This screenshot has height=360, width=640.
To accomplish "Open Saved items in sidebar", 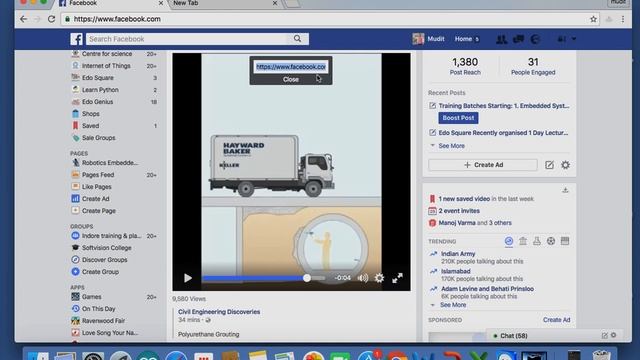I will (x=90, y=126).
